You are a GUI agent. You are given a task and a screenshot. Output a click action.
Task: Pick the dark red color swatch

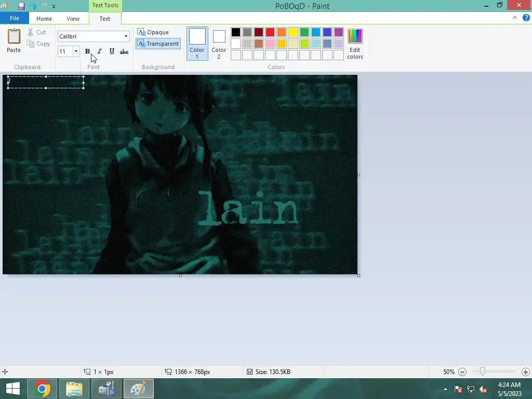tap(259, 32)
